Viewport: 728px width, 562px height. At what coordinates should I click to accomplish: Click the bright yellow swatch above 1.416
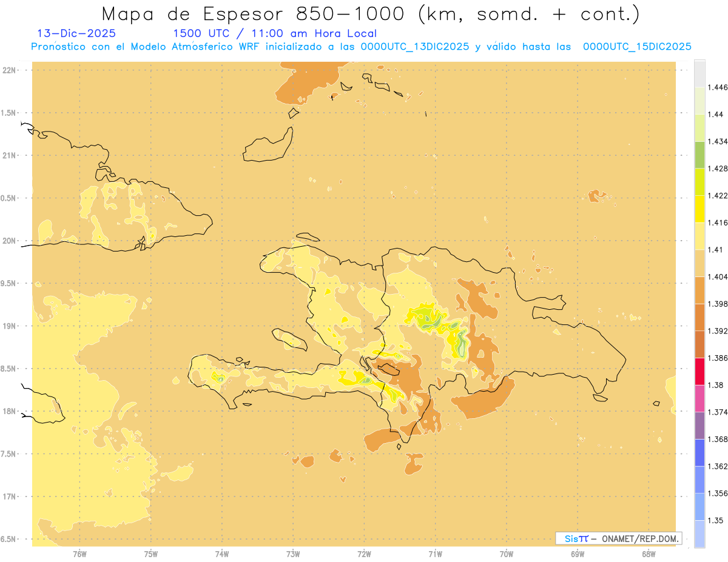[699, 209]
